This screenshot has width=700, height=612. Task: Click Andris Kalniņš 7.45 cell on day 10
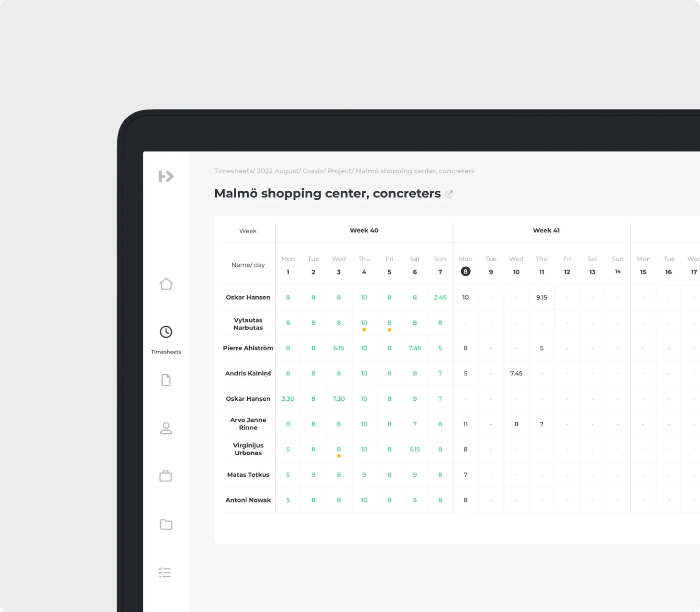click(x=516, y=373)
